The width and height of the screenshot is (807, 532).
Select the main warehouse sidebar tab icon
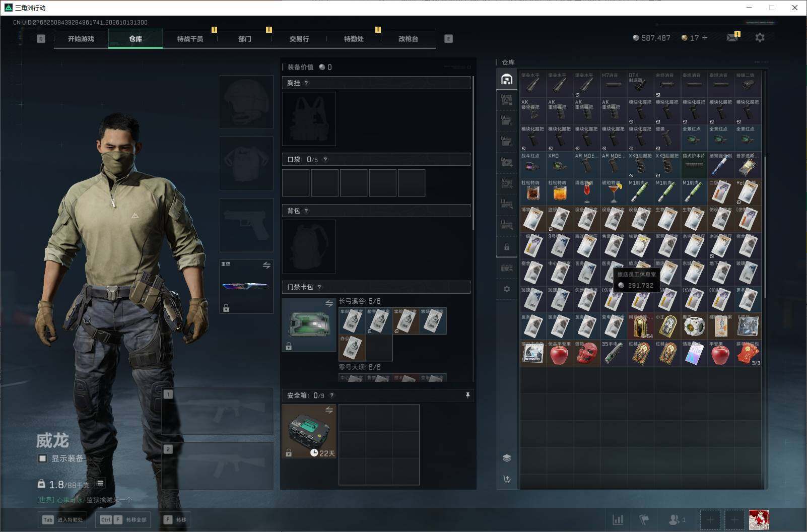[507, 80]
